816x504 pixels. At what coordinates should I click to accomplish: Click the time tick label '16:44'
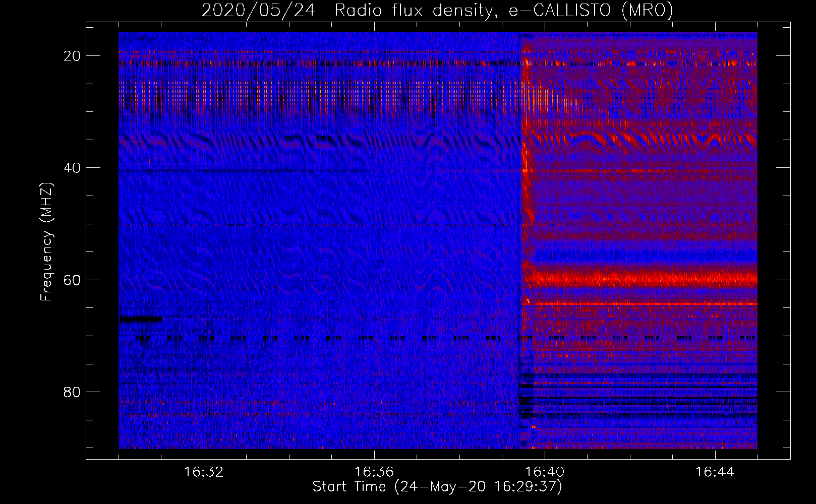pyautogui.click(x=715, y=472)
